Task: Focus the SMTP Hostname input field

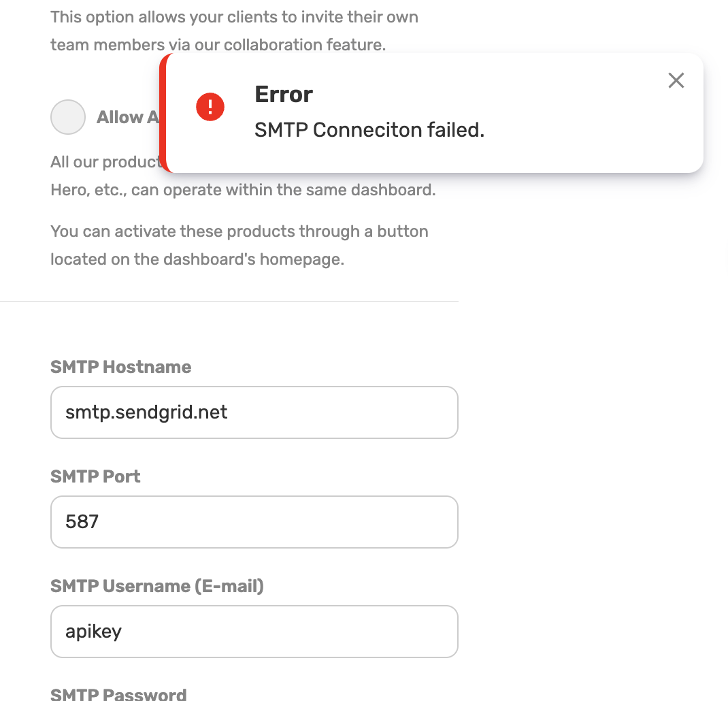Action: [x=254, y=412]
